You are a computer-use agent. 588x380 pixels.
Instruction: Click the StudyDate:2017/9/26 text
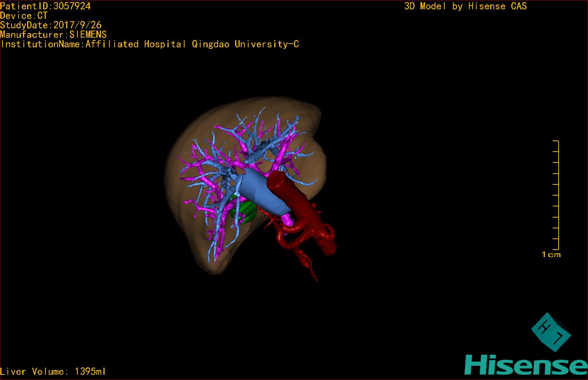[x=51, y=25]
